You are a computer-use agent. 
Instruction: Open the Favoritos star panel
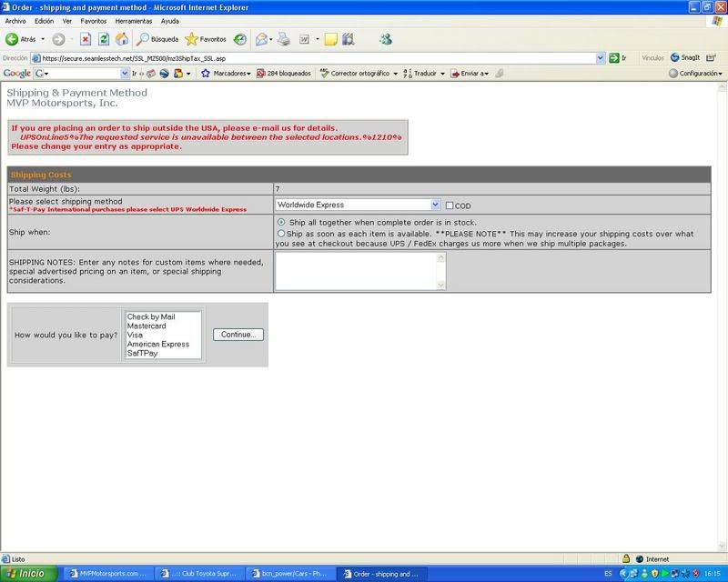(206, 39)
